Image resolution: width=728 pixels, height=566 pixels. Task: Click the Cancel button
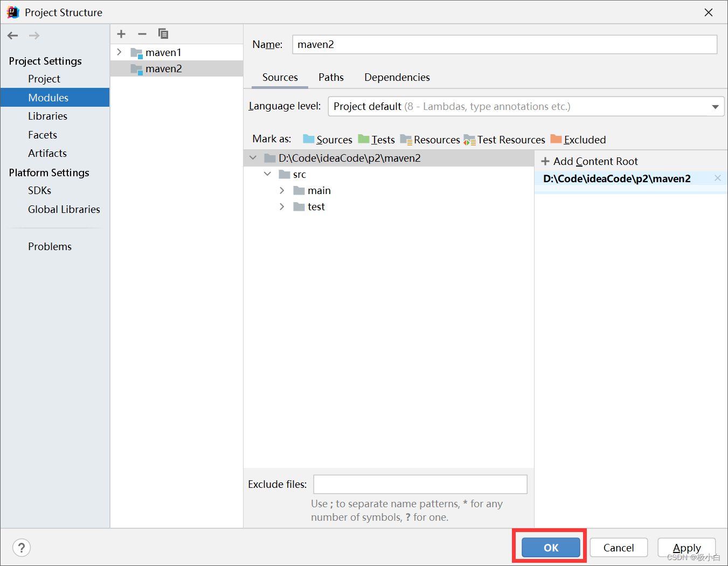pyautogui.click(x=619, y=548)
